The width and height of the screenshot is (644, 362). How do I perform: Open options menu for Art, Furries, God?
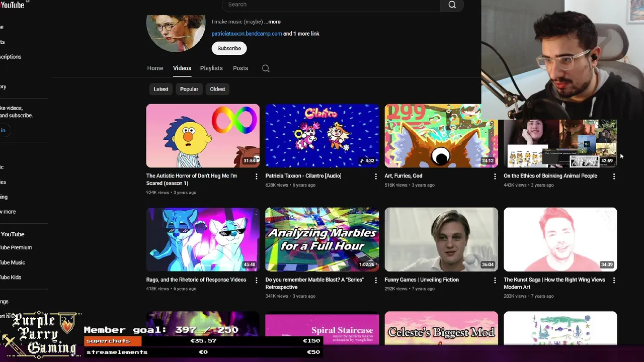tap(495, 176)
